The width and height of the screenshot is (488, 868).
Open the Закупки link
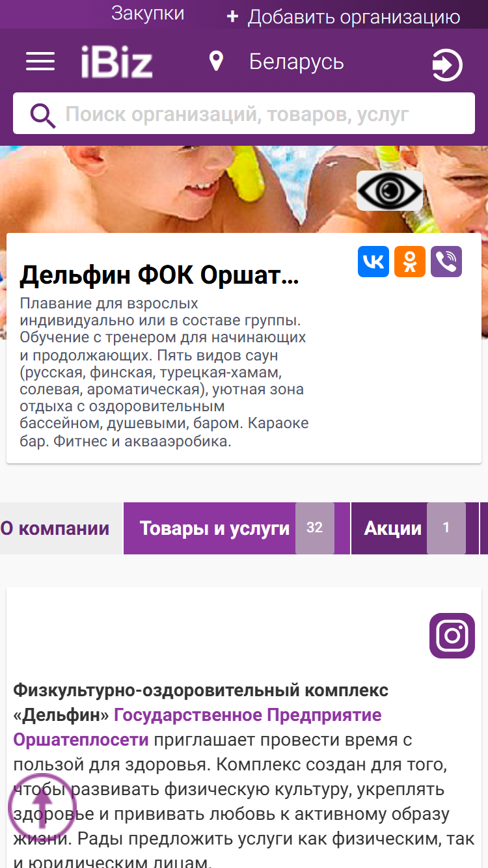point(148,14)
